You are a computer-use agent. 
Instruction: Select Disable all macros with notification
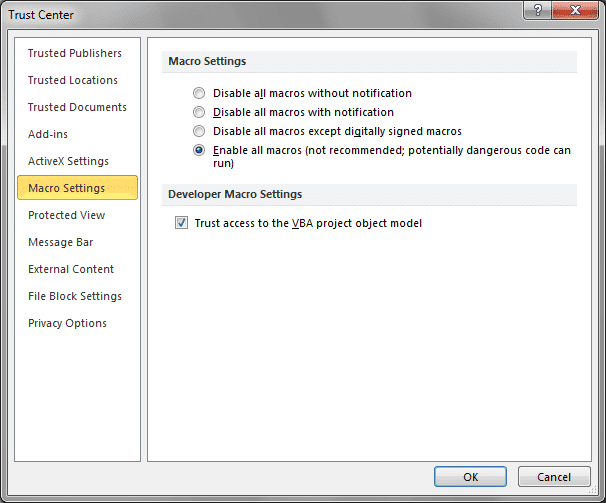pos(199,112)
